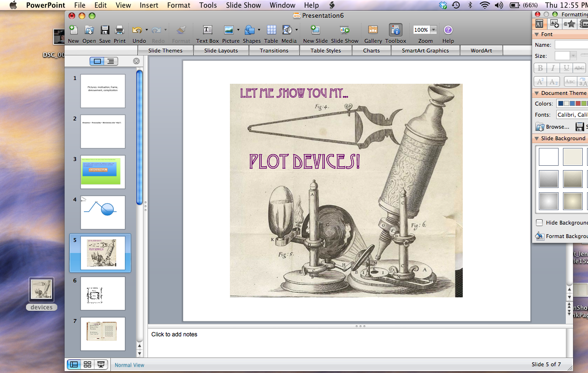Toggle bold text in the Font palette

tap(540, 68)
